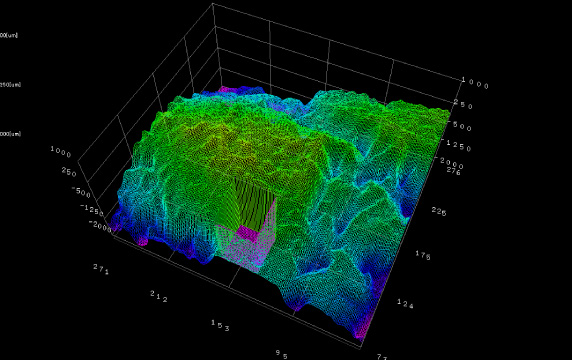The height and width of the screenshot is (360, 572).
Task: Click the 250(um) scale text at the left edge
Action: (x=10, y=85)
